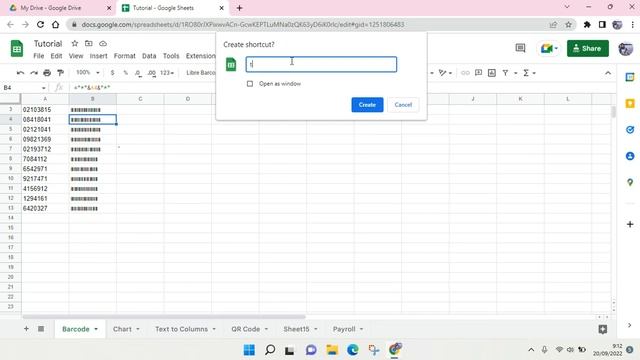Add new sheet plus button
This screenshot has width=640, height=360.
[x=26, y=329]
